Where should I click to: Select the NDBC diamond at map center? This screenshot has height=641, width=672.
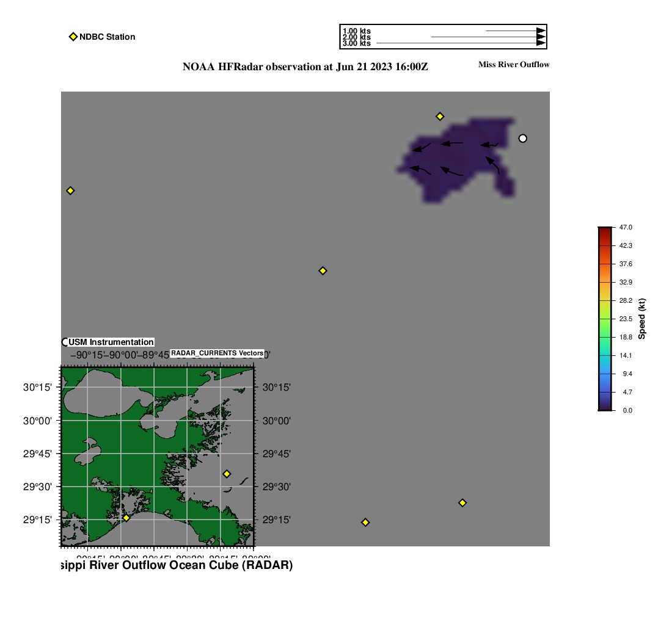(323, 270)
